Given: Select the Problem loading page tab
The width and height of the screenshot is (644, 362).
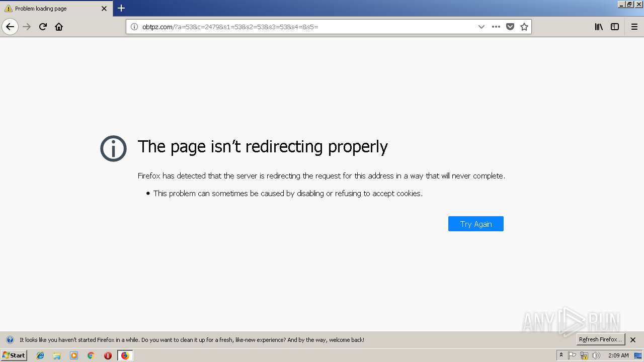Looking at the screenshot, I should click(x=55, y=9).
